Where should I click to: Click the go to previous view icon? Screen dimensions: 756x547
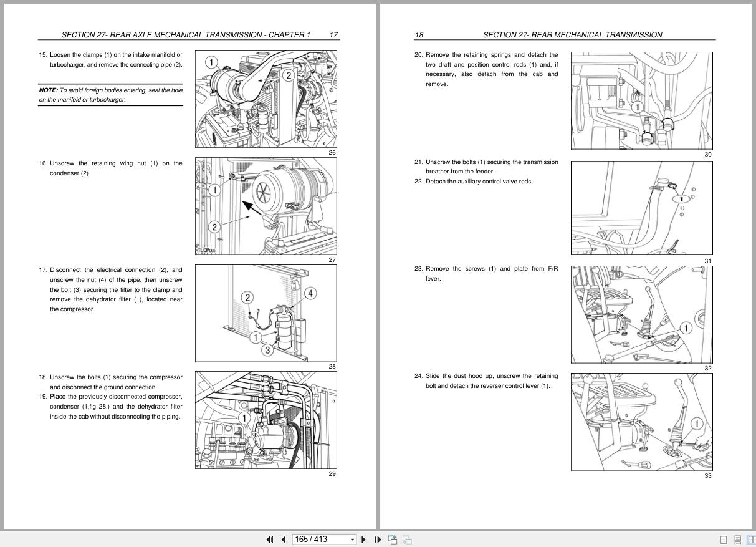(x=393, y=540)
